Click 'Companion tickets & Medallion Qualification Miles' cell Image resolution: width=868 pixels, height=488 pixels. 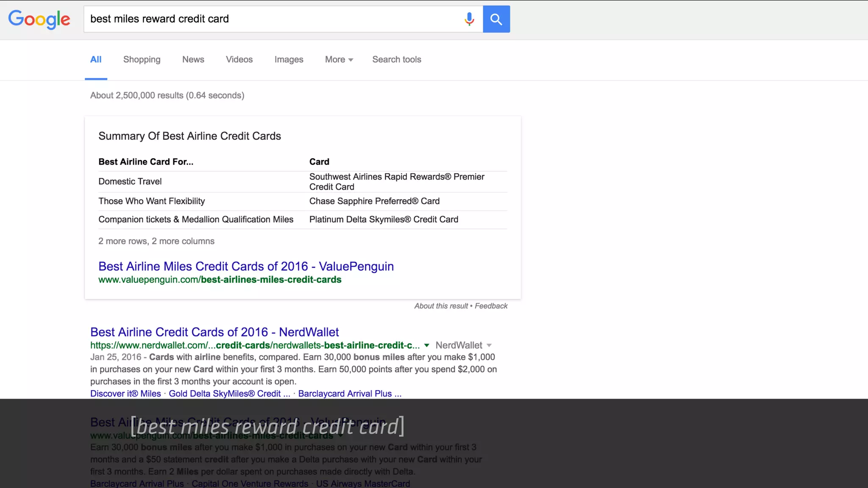pyautogui.click(x=196, y=219)
